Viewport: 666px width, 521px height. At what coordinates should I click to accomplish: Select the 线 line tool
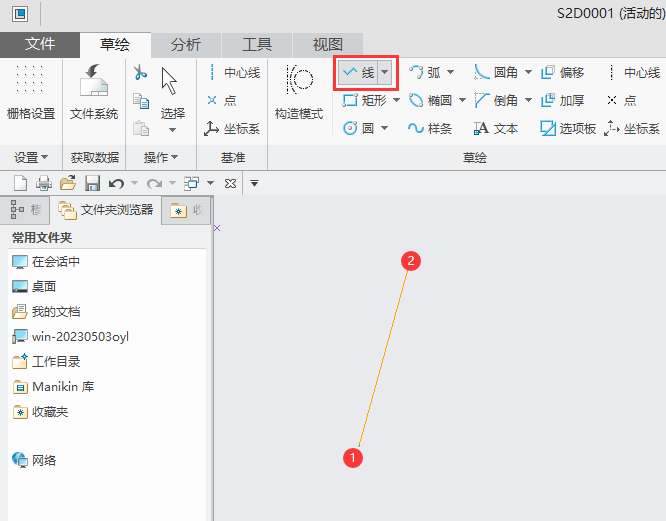(x=358, y=73)
